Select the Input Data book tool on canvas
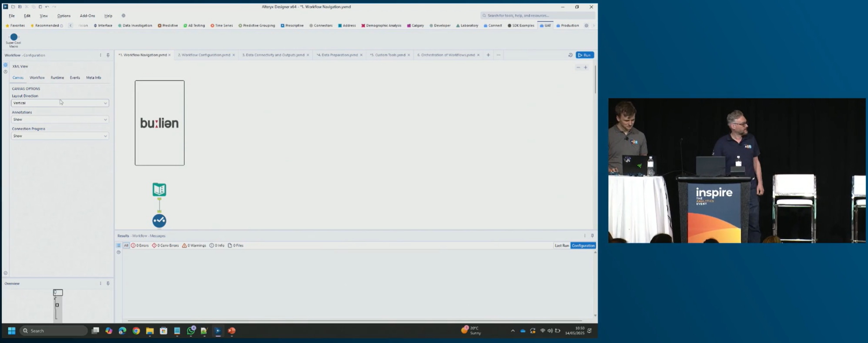Image resolution: width=868 pixels, height=343 pixels. 159,190
